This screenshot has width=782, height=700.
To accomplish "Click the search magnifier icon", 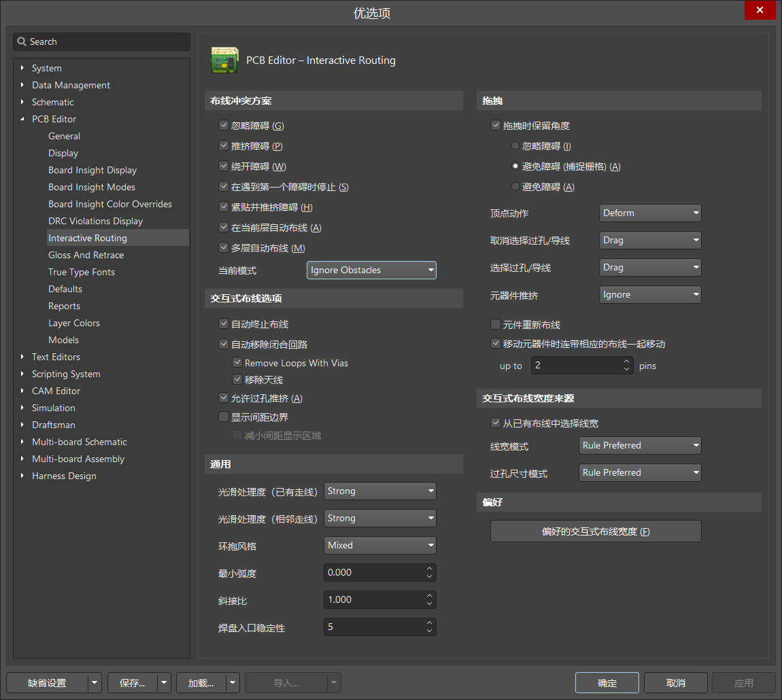I will pyautogui.click(x=22, y=41).
